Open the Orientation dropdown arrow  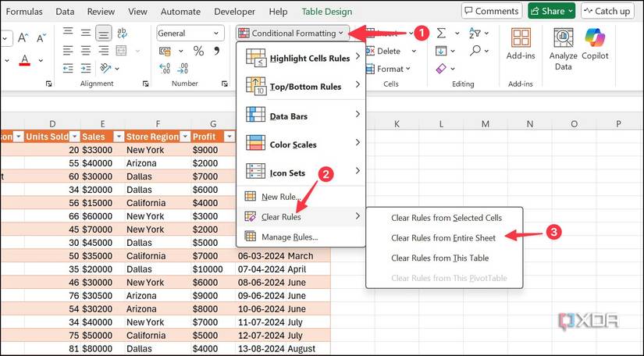[117, 69]
